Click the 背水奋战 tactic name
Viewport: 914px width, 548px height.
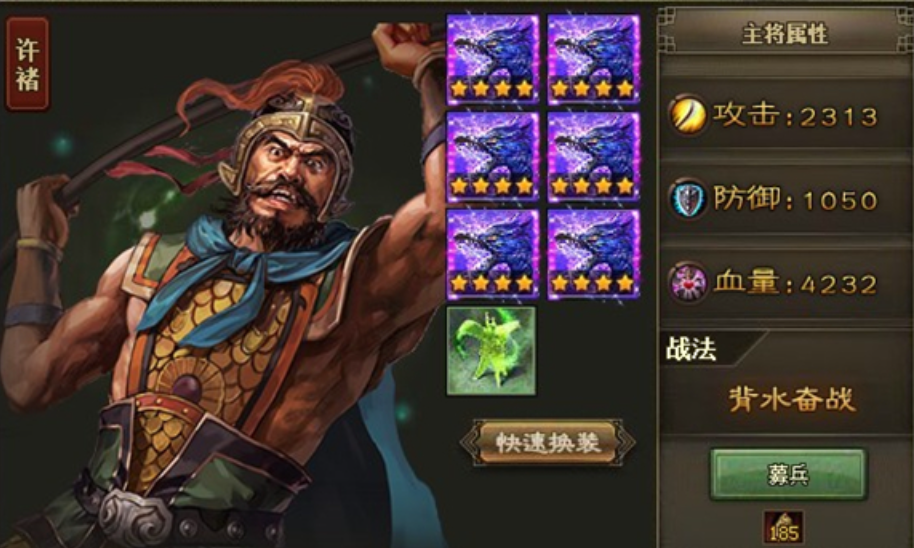(792, 400)
